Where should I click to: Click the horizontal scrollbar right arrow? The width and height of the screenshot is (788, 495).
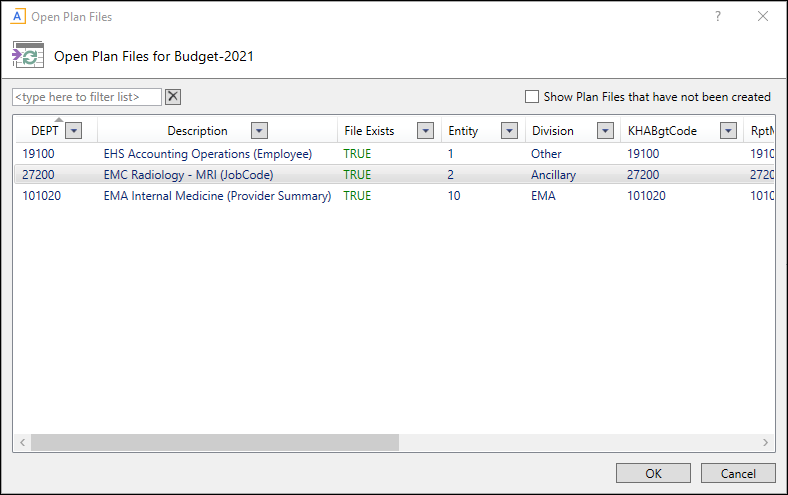pyautogui.click(x=766, y=442)
